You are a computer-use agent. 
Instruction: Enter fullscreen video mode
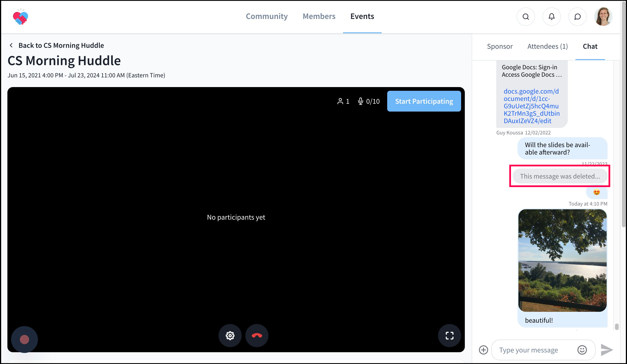pos(449,335)
